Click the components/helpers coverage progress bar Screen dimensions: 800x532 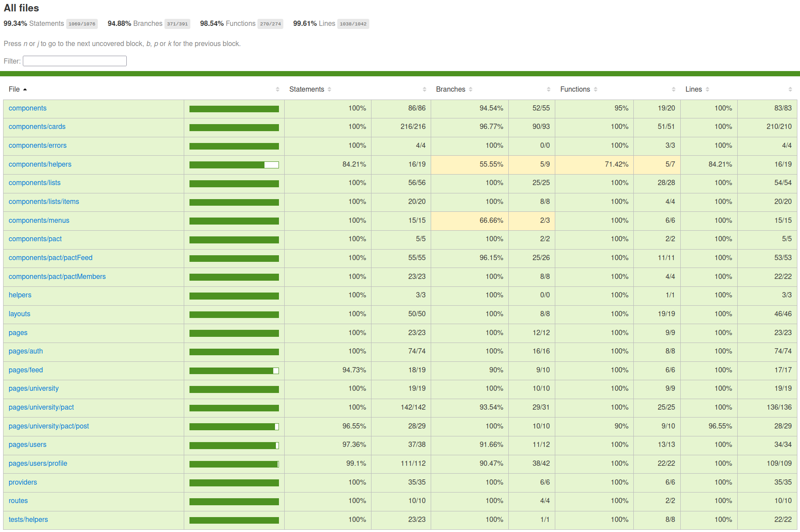(x=234, y=165)
